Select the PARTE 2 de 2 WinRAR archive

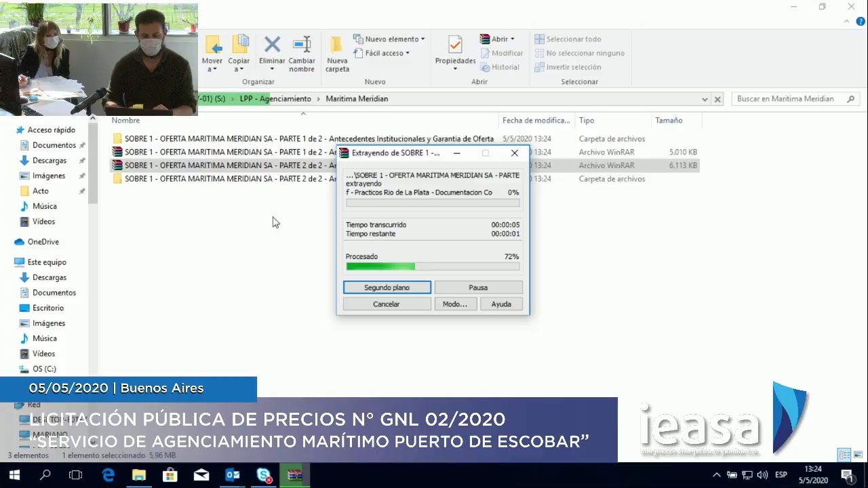(x=406, y=165)
